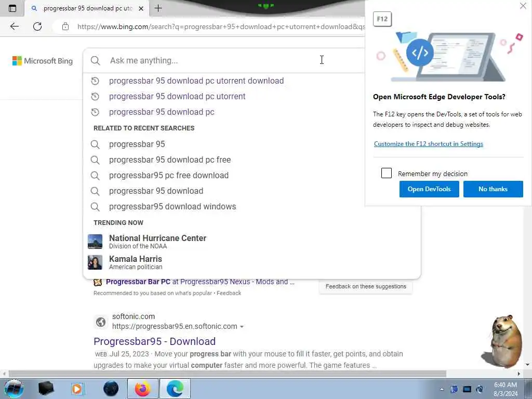The width and height of the screenshot is (532, 399).
Task: Switch to Firefox in taskbar
Action: 142,389
